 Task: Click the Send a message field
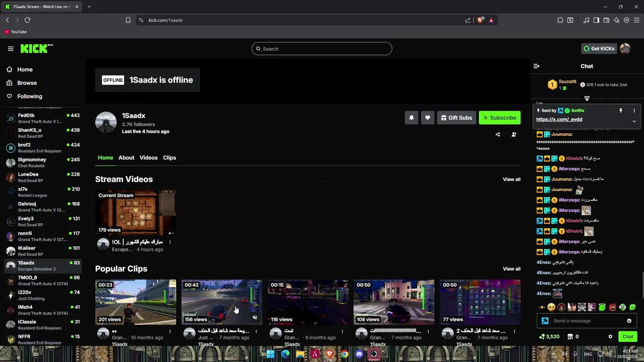(x=587, y=321)
